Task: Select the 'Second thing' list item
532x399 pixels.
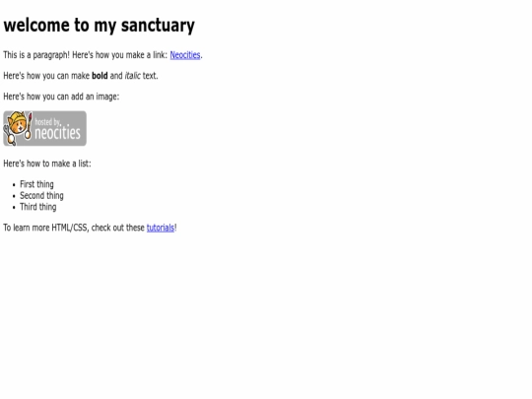Action: click(41, 196)
